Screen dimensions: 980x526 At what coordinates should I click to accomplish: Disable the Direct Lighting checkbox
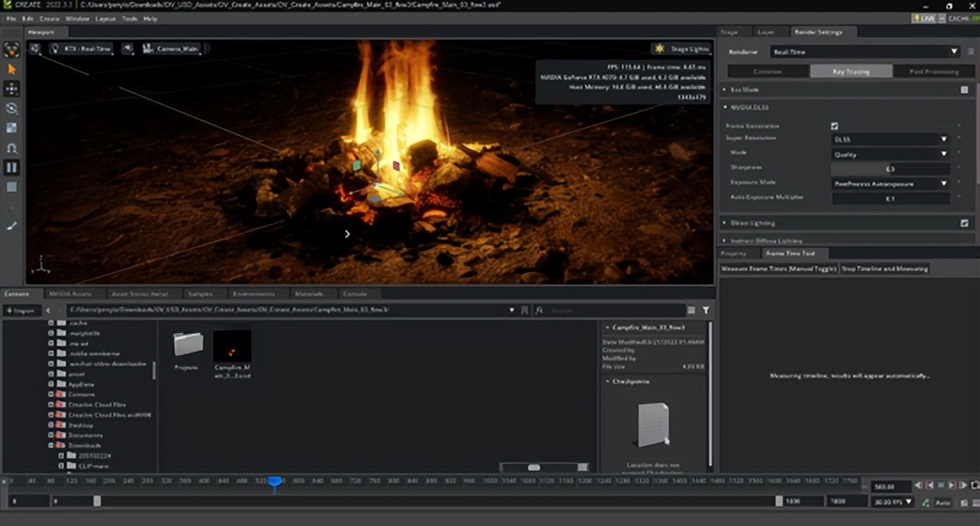965,223
